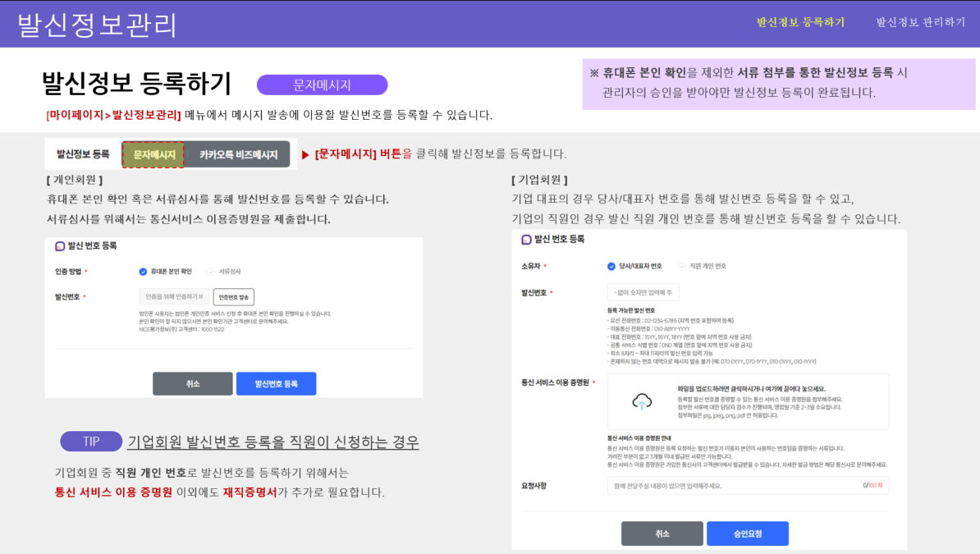980x554 pixels.
Task: Submit with the blue 승인요청 button
Action: click(747, 533)
